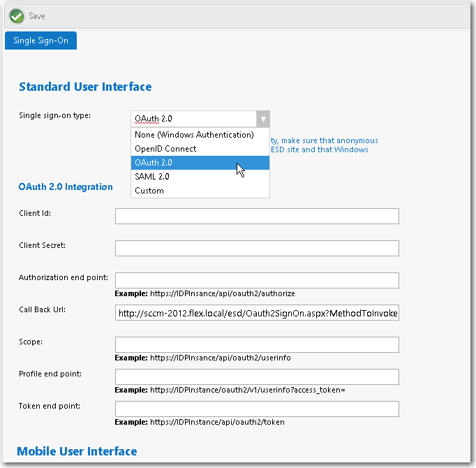
Task: Click the OAuth 2.0 Integration heading
Action: pyautogui.click(x=66, y=187)
